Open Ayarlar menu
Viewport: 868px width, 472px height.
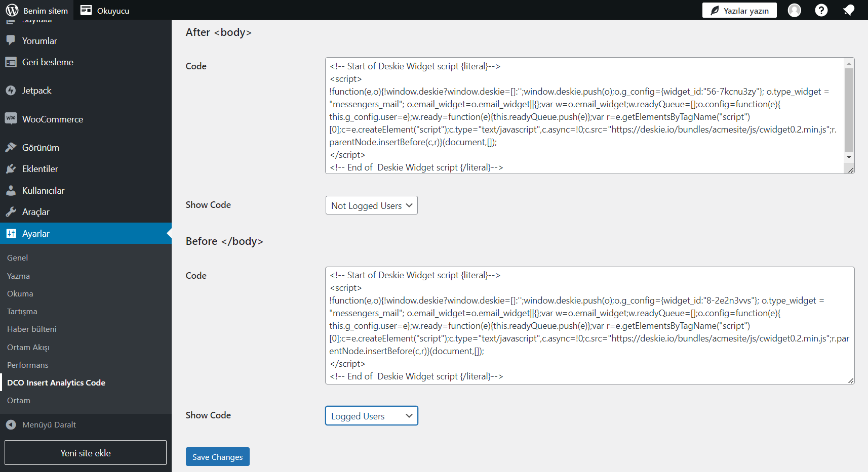point(86,233)
